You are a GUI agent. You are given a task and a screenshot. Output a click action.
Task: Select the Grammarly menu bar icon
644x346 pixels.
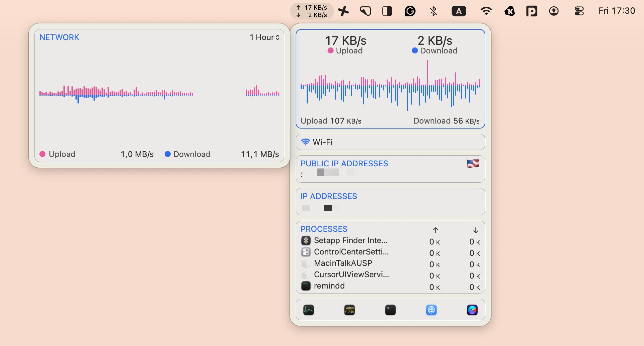click(410, 11)
